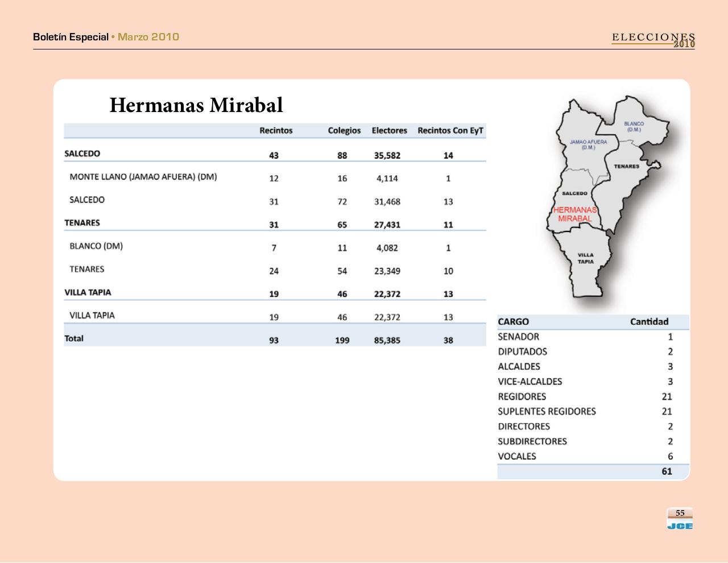The width and height of the screenshot is (728, 563).
Task: Click the Boletín Especial Marzo 2010 heading
Action: (x=106, y=37)
